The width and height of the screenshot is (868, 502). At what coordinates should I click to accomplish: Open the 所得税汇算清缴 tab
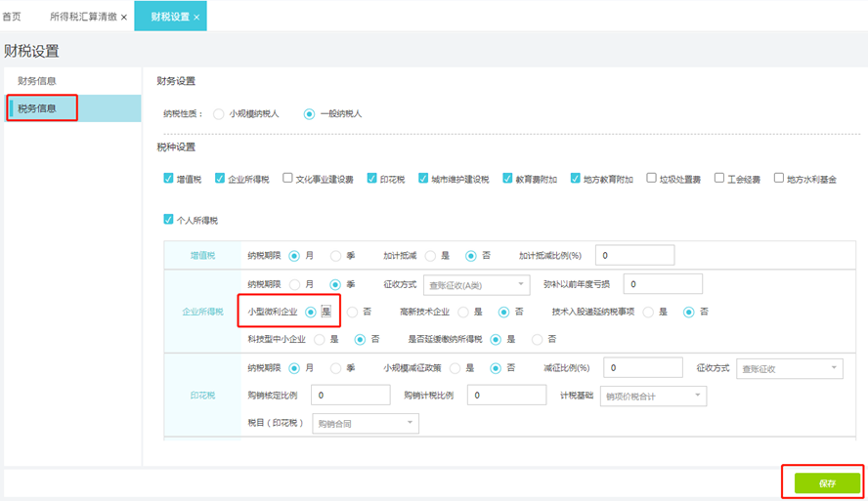coord(83,17)
